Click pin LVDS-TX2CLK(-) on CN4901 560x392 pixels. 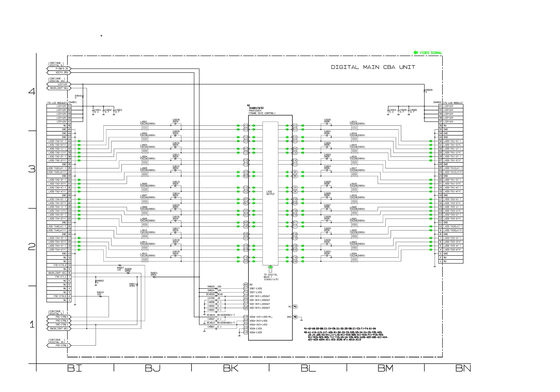click(59, 168)
